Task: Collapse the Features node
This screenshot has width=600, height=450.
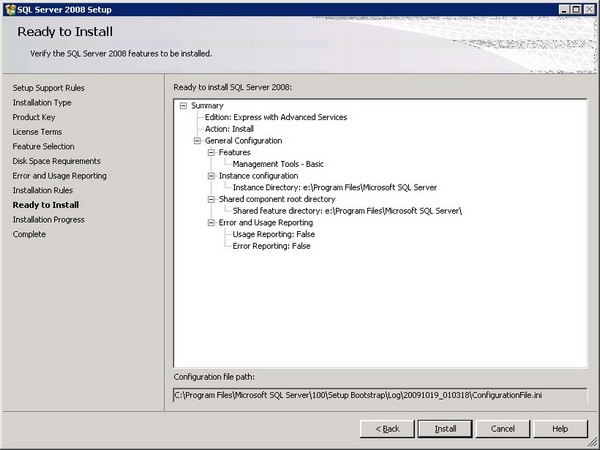Action: [211, 152]
